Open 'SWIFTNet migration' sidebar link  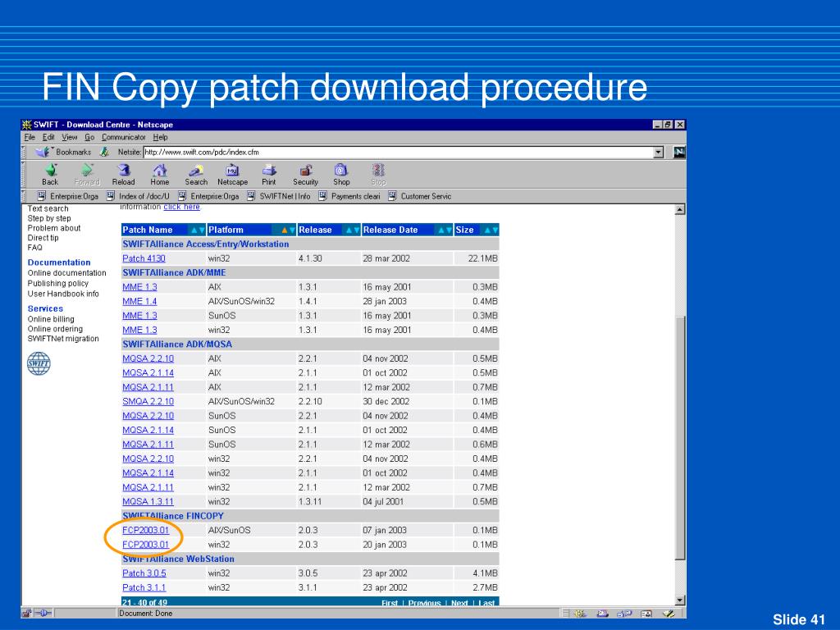pos(63,339)
